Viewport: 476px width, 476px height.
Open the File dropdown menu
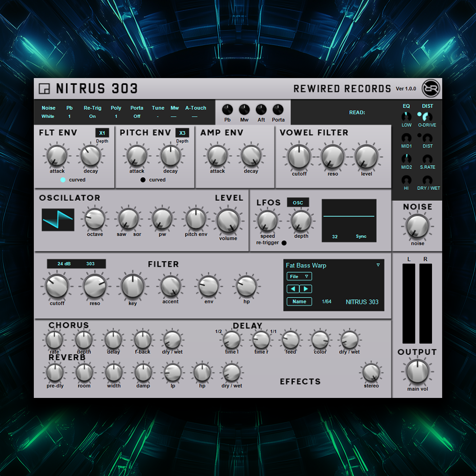[x=299, y=277]
